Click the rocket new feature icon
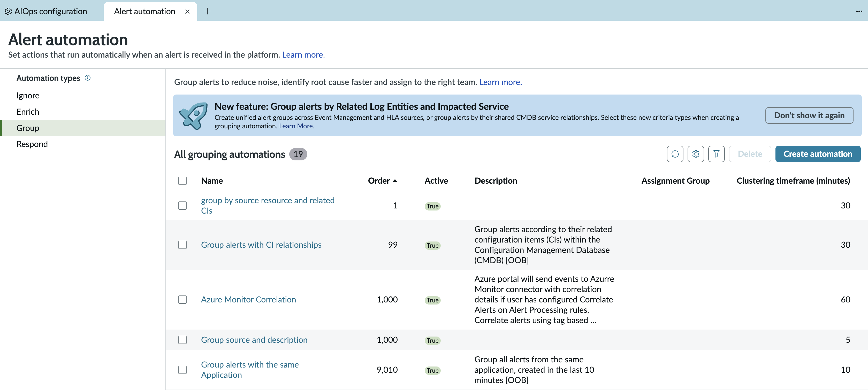 click(193, 115)
